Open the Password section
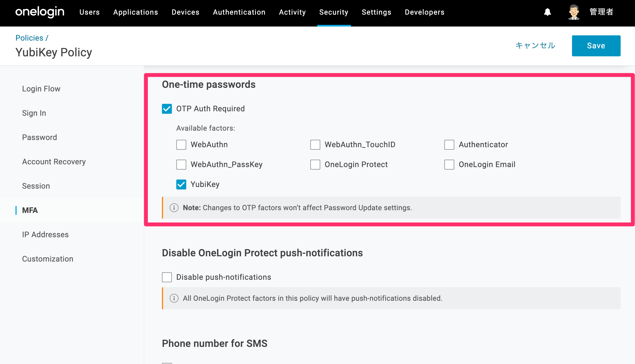The width and height of the screenshot is (635, 364). (x=40, y=138)
